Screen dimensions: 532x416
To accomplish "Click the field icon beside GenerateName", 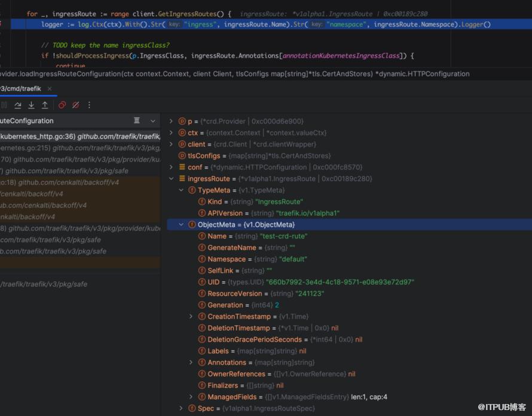I will (x=202, y=247).
